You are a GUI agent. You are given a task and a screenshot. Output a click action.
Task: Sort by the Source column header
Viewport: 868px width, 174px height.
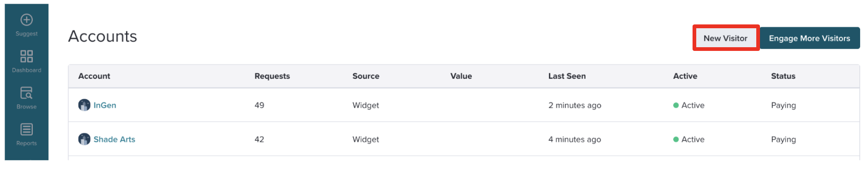366,76
